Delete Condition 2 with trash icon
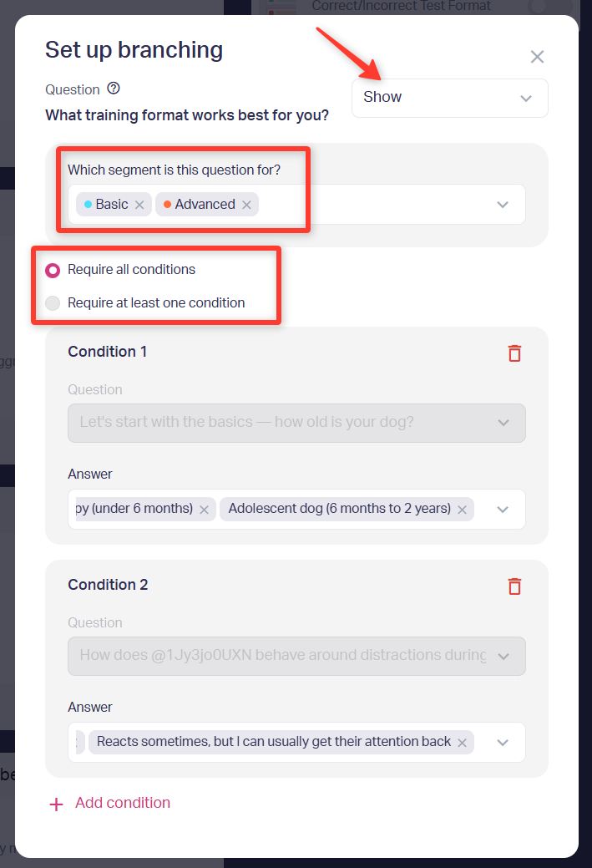 tap(514, 586)
